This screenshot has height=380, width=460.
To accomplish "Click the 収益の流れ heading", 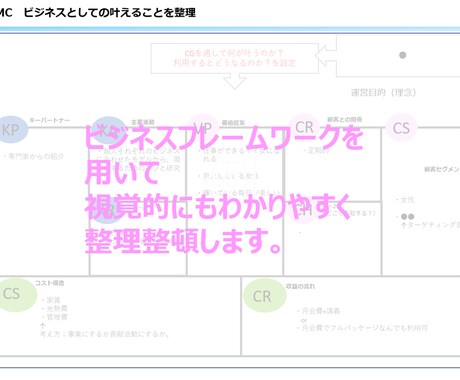I will click(x=300, y=286).
